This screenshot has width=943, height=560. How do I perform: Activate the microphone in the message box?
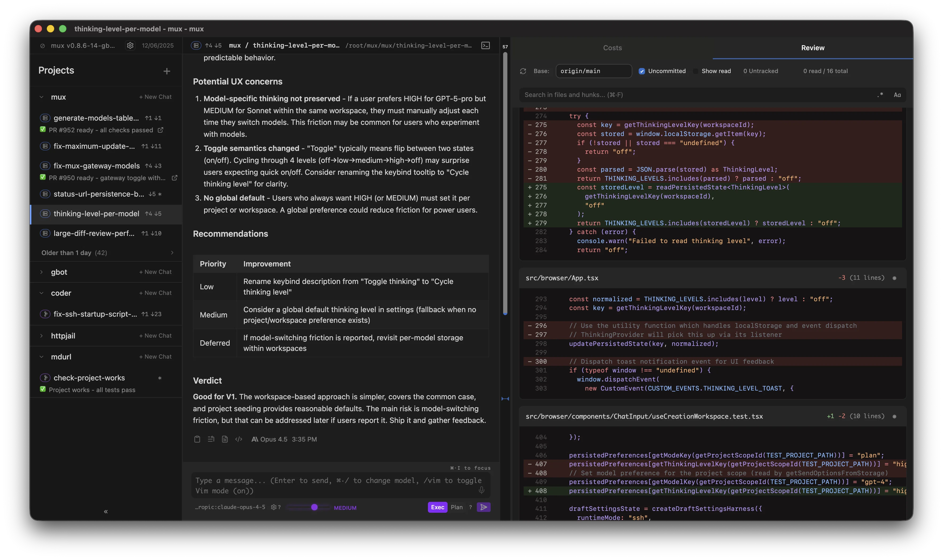point(482,490)
